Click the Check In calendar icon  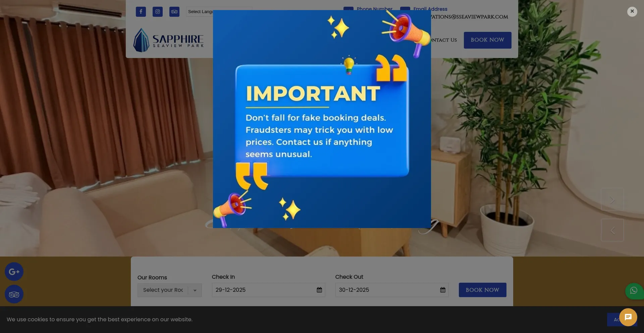coord(319,290)
